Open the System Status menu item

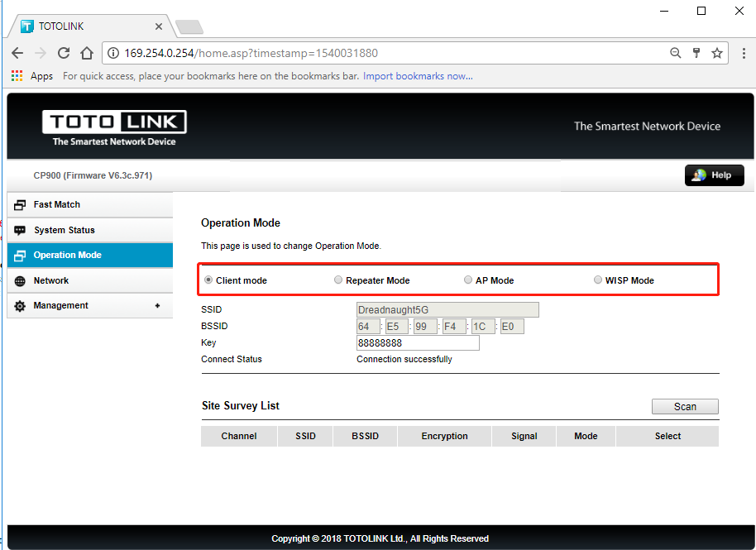point(90,231)
